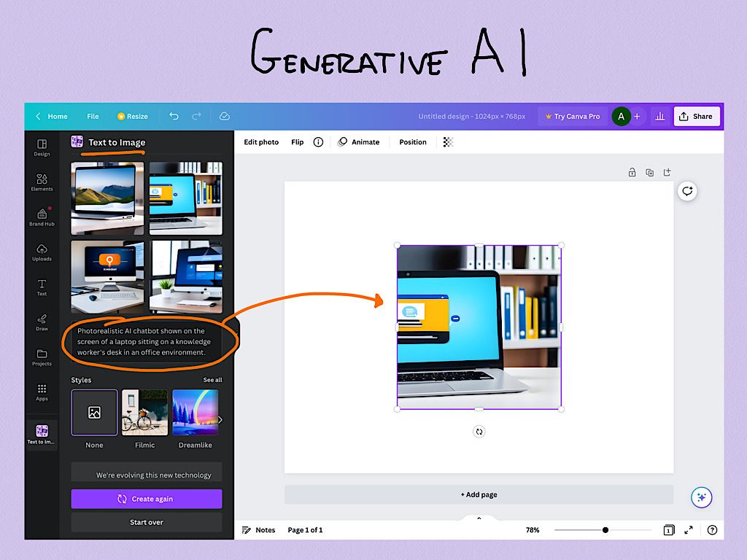Open the Insights chart icon
Screen dimensions: 747x560
tap(659, 116)
